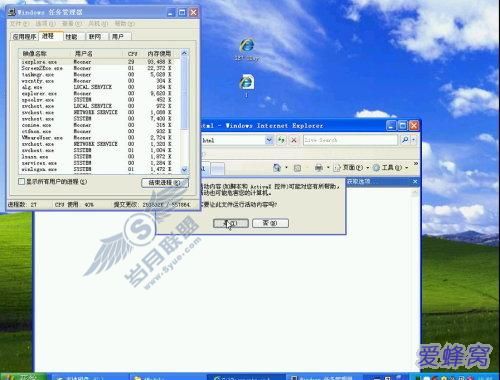Image resolution: width=500 pixels, height=380 pixels.
Task: Switch to the 进程 tab
Action: click(50, 36)
